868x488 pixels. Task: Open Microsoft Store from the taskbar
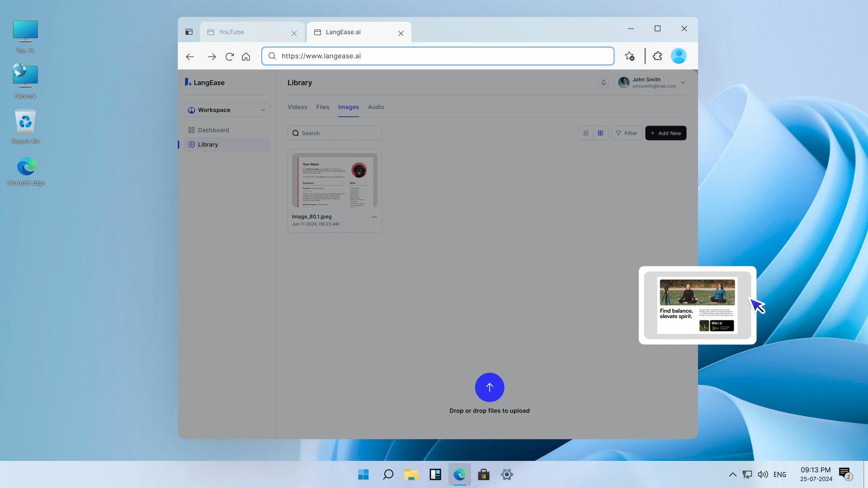483,474
